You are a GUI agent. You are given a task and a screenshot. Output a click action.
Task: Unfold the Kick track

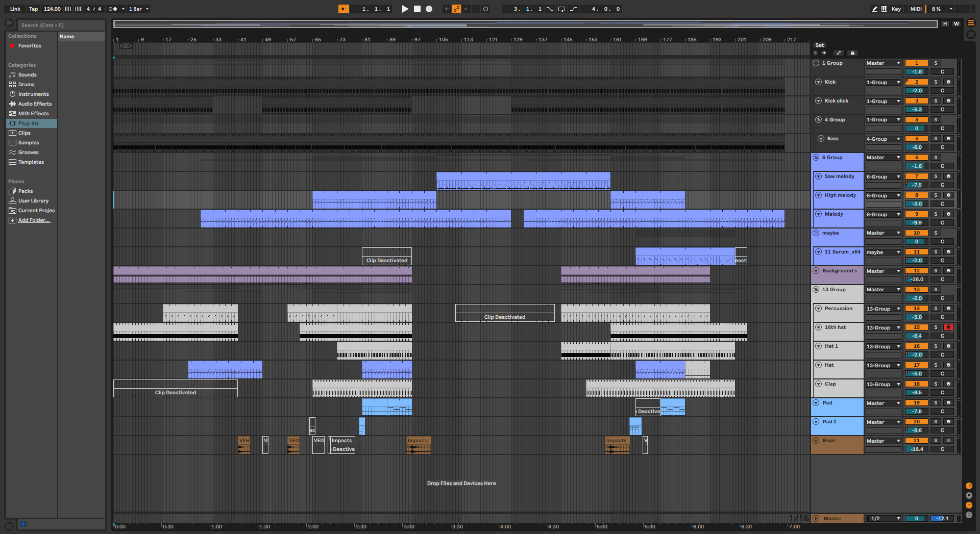click(818, 82)
